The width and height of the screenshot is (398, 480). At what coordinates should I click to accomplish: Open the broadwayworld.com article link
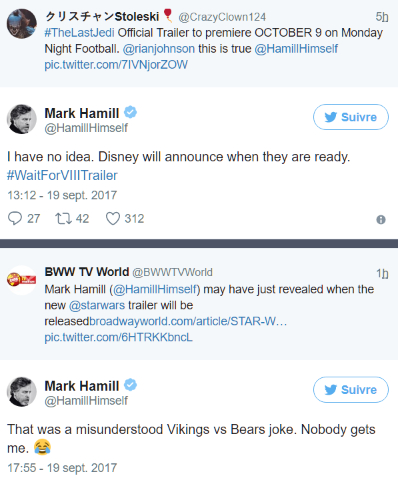point(188,321)
